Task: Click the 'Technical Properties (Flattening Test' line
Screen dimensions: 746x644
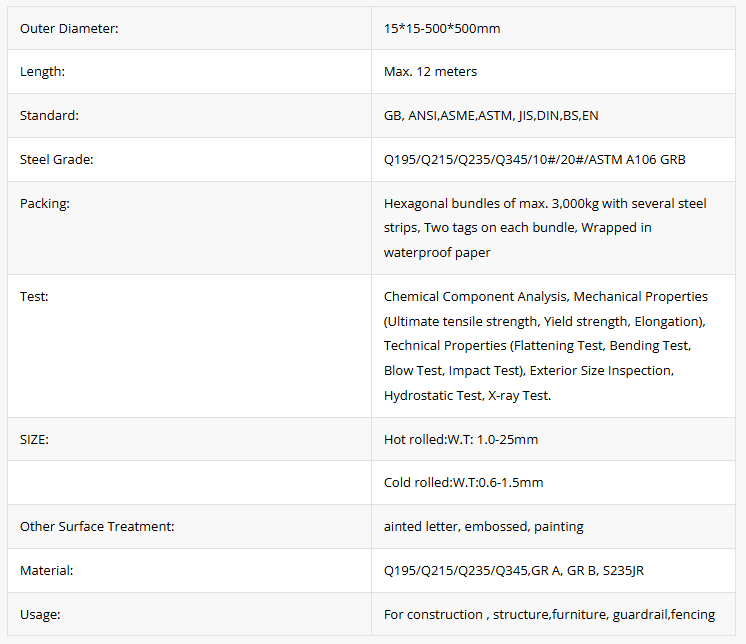Action: pos(538,346)
